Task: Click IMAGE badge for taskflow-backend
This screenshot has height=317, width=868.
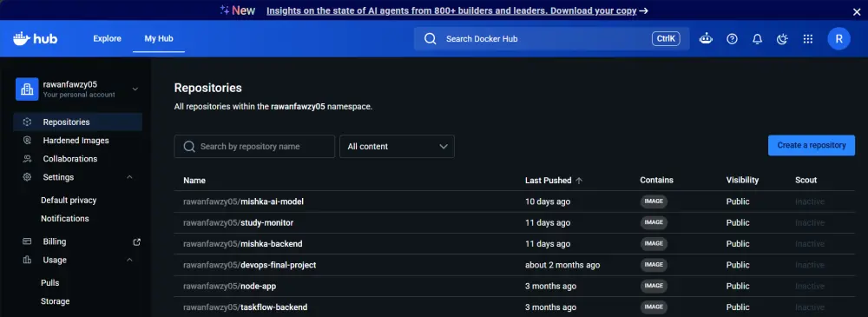Action: click(x=654, y=307)
